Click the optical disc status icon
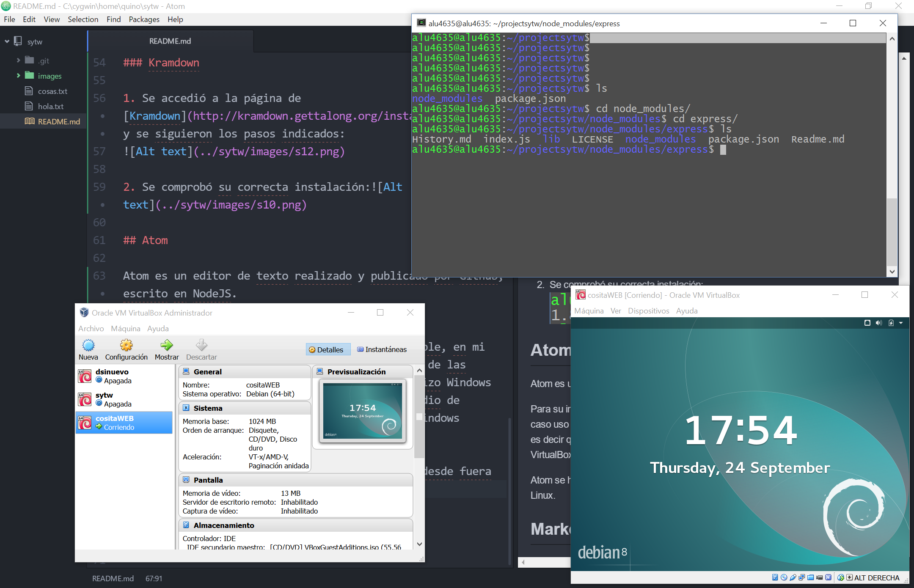The width and height of the screenshot is (914, 588). (784, 577)
